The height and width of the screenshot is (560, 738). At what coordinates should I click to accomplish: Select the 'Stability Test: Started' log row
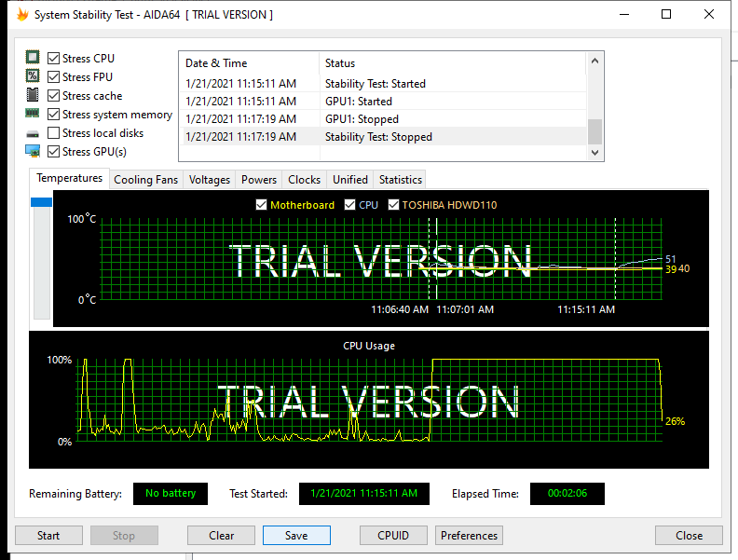383,84
